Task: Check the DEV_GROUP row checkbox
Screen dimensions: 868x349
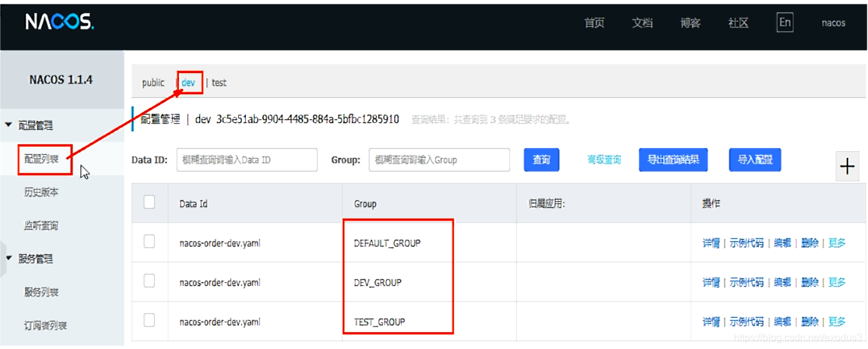Action: [x=149, y=281]
